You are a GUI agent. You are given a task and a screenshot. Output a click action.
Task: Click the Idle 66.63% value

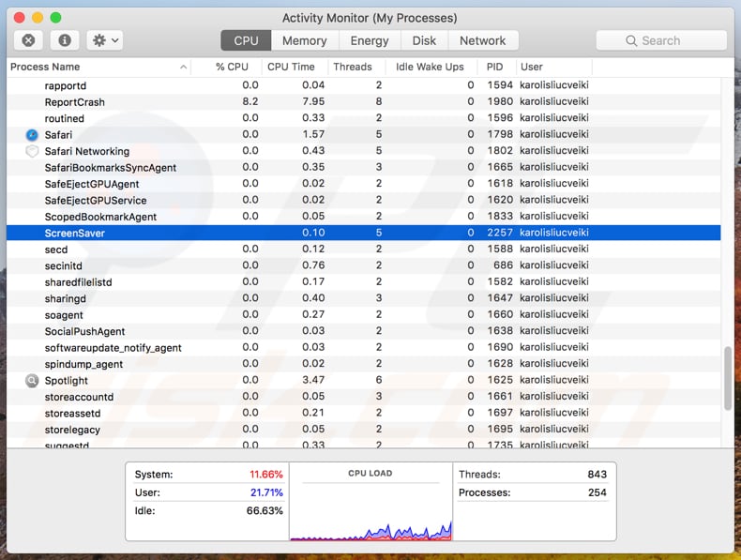pos(265,511)
